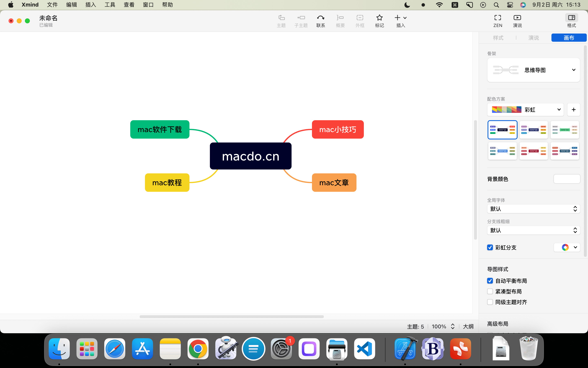Click the Subtopic (子主题) toolbar icon
The height and width of the screenshot is (368, 588).
(x=301, y=18)
